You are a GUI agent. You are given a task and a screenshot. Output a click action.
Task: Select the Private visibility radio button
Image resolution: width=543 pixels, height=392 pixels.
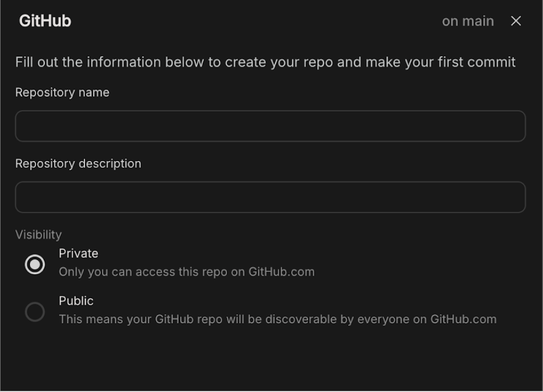[x=35, y=264]
